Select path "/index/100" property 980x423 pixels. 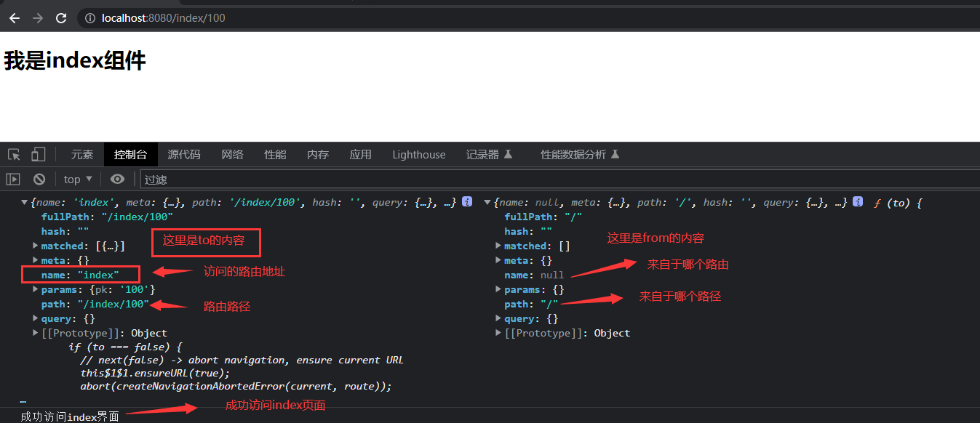coord(95,304)
